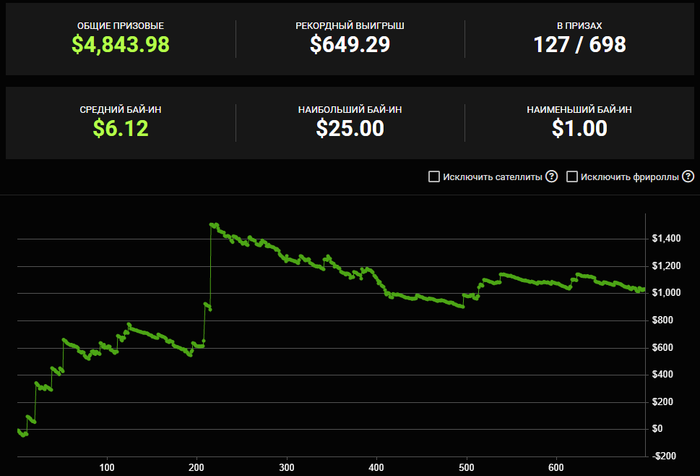Click the 600 x-axis label

click(x=556, y=468)
